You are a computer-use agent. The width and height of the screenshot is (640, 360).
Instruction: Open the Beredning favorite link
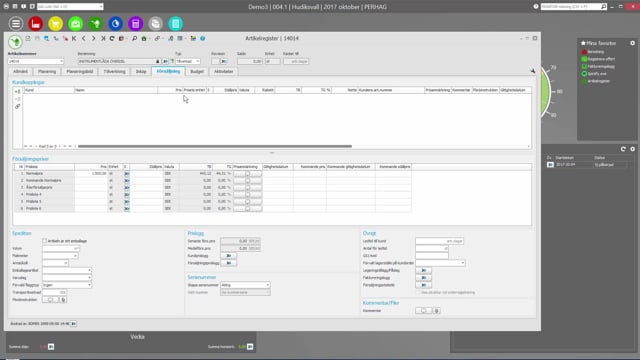(x=596, y=52)
